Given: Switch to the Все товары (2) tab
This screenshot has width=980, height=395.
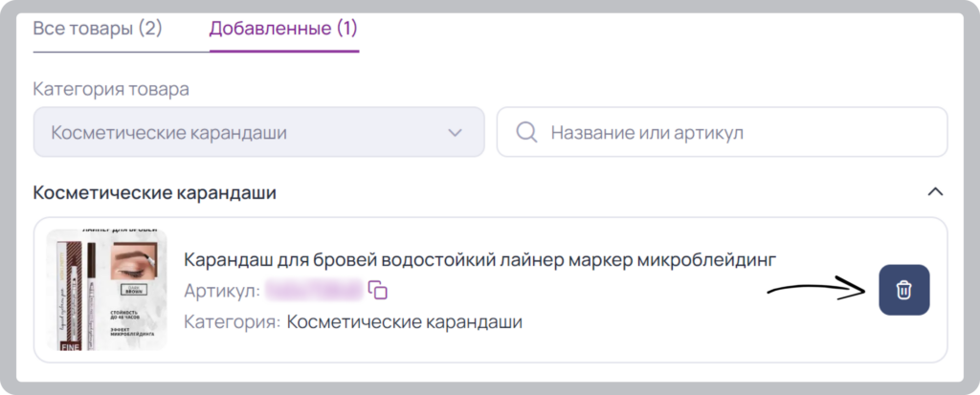Looking at the screenshot, I should 98,29.
